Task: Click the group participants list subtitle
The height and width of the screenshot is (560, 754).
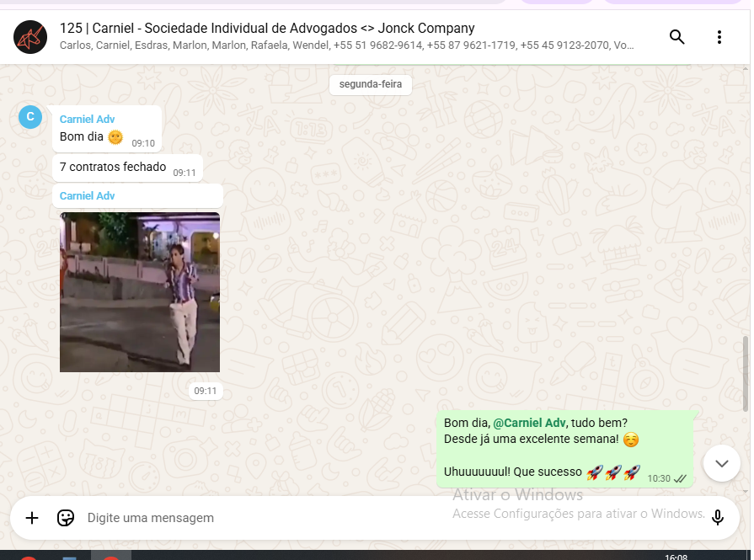Action: coord(347,45)
